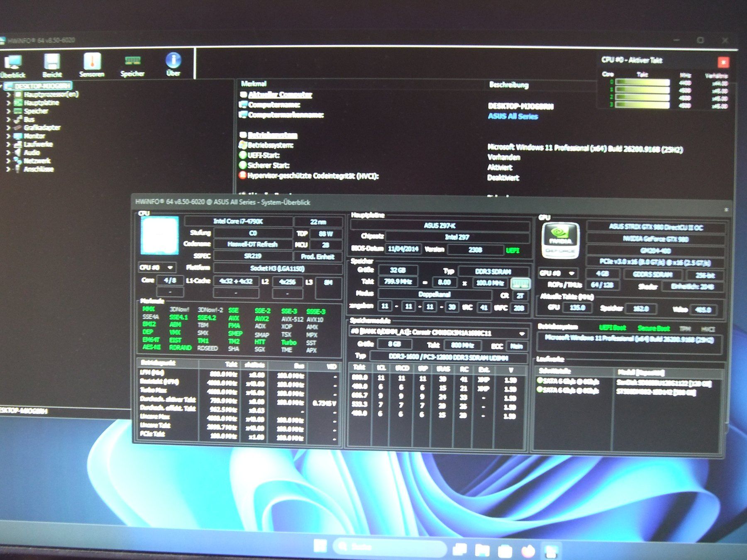Click the NVIDIA GeForce logo image
The width and height of the screenshot is (747, 560).
tap(560, 241)
